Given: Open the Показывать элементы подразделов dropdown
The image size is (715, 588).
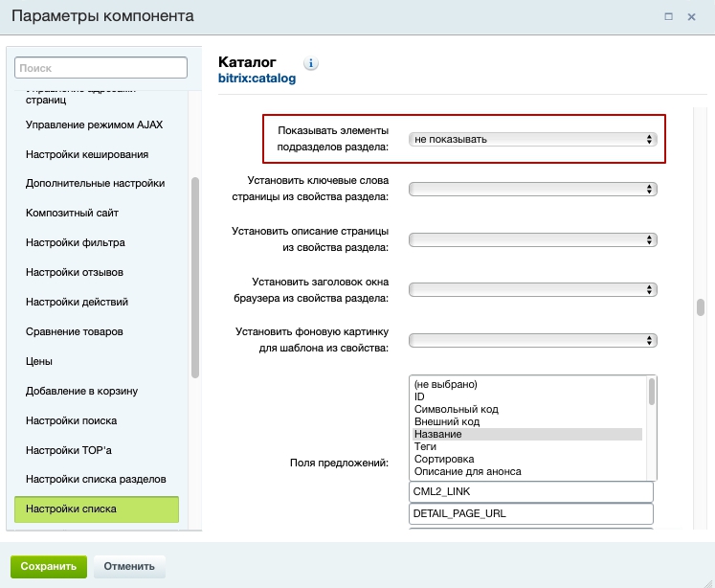Looking at the screenshot, I should pyautogui.click(x=533, y=139).
